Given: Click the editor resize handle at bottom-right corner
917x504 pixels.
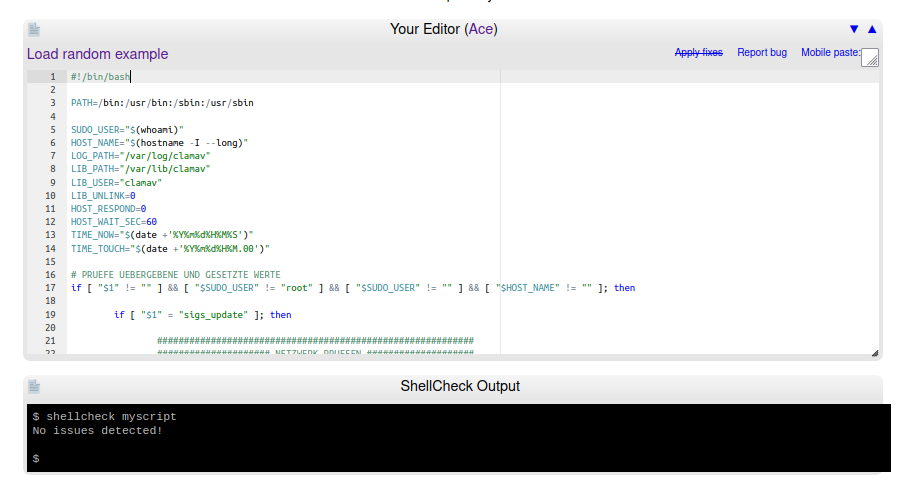Looking at the screenshot, I should tap(875, 353).
